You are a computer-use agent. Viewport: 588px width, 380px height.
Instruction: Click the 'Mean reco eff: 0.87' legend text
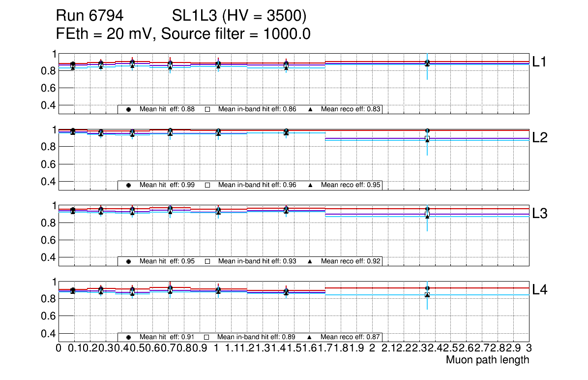coord(351,337)
